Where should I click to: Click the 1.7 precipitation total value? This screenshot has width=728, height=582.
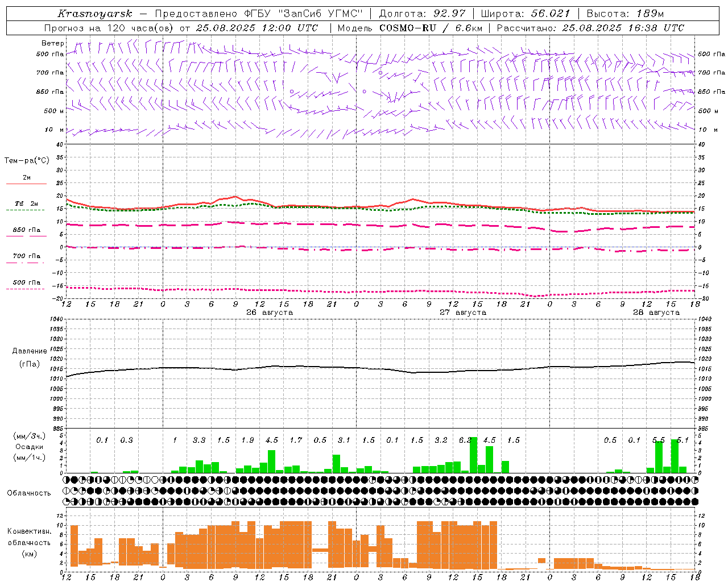[x=296, y=440]
